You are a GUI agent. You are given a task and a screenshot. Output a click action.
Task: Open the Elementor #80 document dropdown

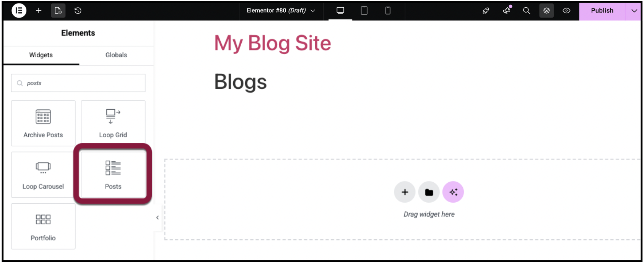[281, 11]
